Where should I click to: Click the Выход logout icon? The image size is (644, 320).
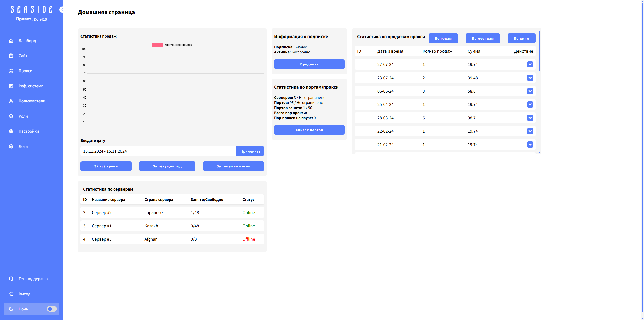click(11, 294)
